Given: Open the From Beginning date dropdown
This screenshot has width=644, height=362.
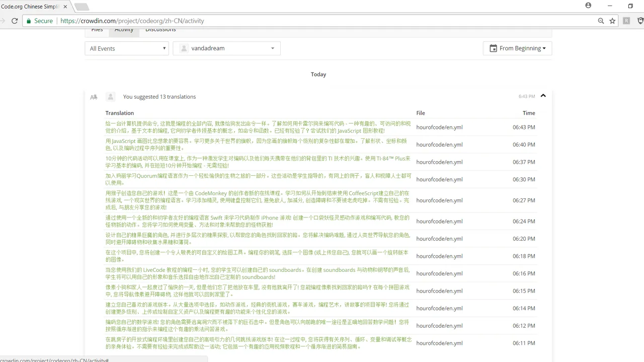Looking at the screenshot, I should (517, 48).
